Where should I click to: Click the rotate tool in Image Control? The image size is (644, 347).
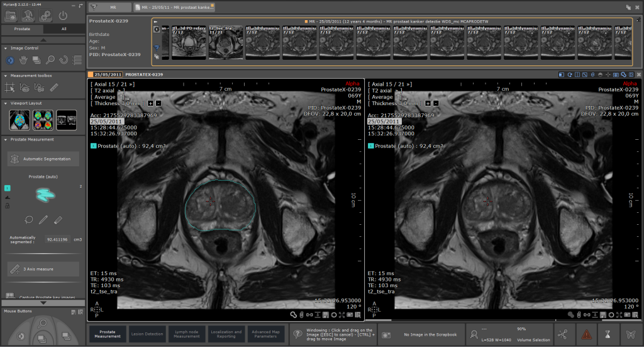pos(64,60)
